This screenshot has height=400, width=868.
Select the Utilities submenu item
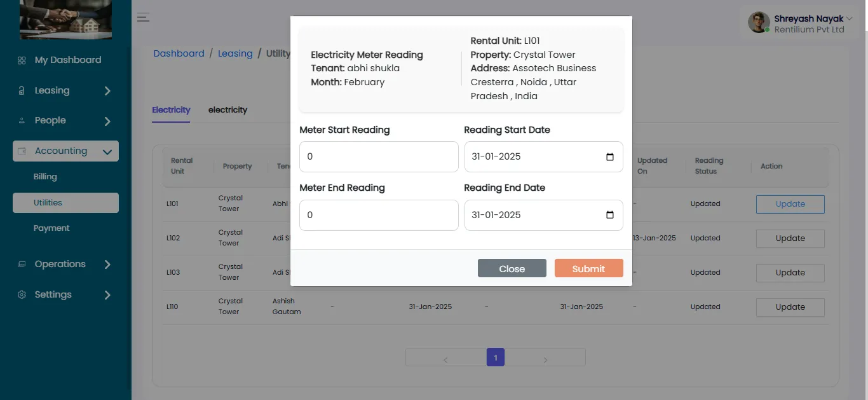point(65,203)
